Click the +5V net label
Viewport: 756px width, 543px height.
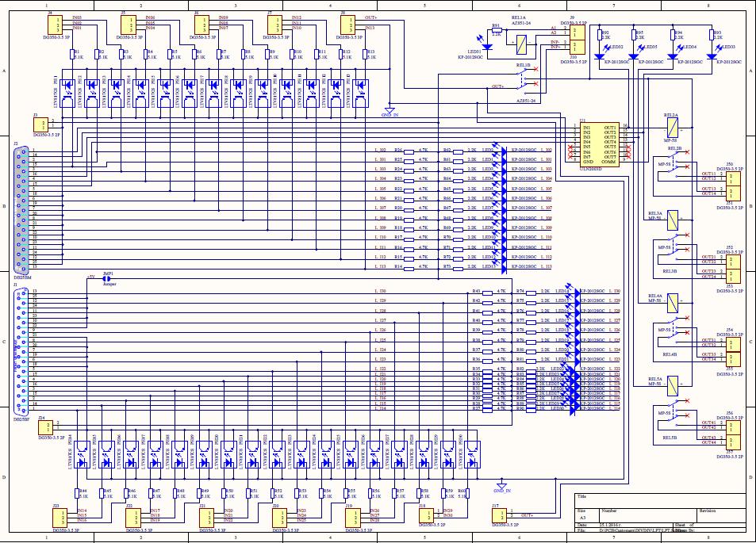tap(91, 277)
